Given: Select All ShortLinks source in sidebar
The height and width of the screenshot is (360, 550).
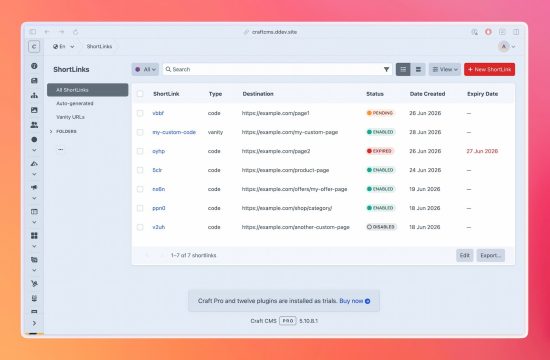Looking at the screenshot, I should [88, 90].
